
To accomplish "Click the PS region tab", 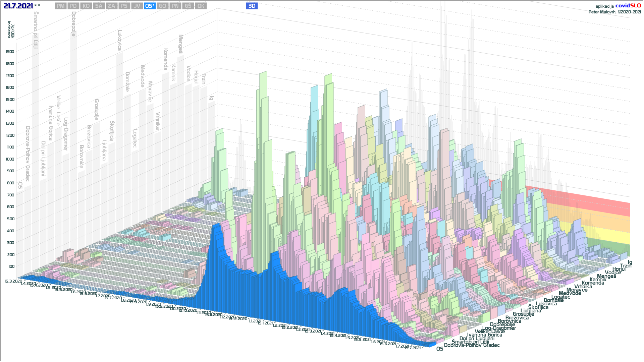I will pos(124,6).
